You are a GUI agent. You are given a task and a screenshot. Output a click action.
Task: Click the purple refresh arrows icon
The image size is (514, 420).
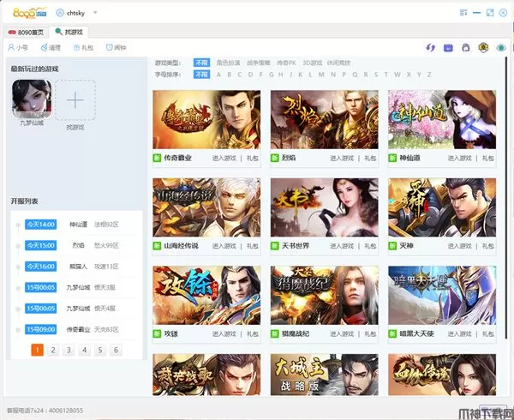pos(430,48)
